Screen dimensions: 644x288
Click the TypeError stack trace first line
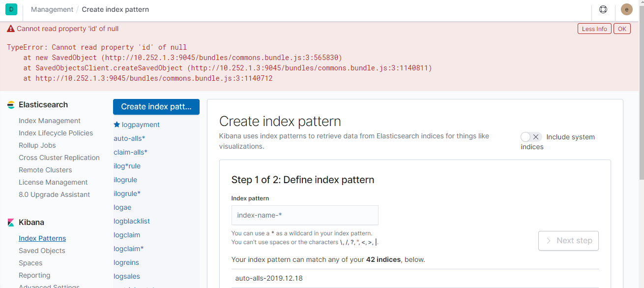pyautogui.click(x=97, y=47)
